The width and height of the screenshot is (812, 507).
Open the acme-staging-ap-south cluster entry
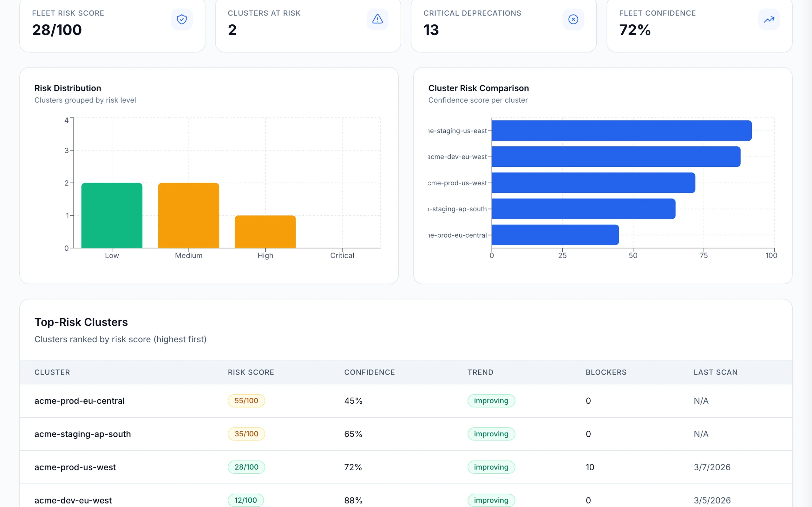[82, 434]
